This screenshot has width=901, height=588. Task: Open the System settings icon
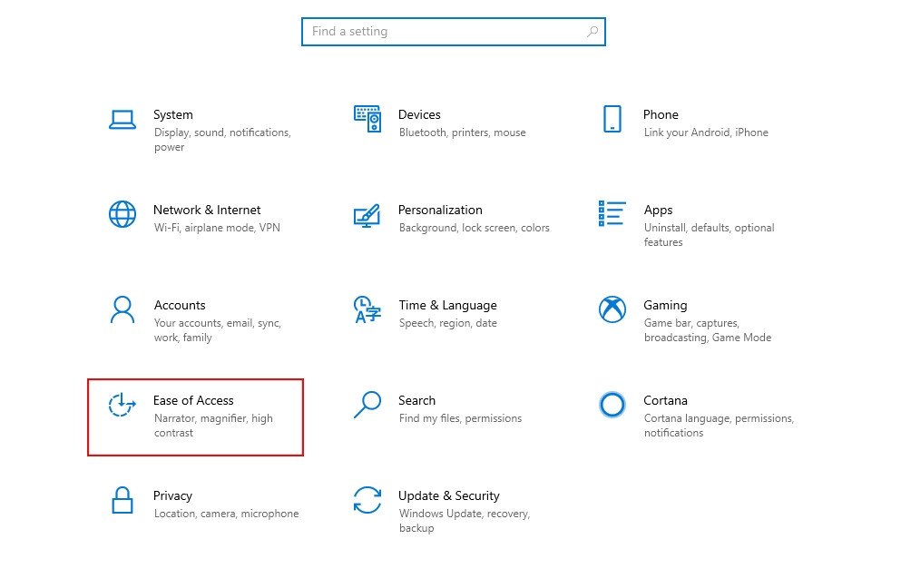[122, 119]
